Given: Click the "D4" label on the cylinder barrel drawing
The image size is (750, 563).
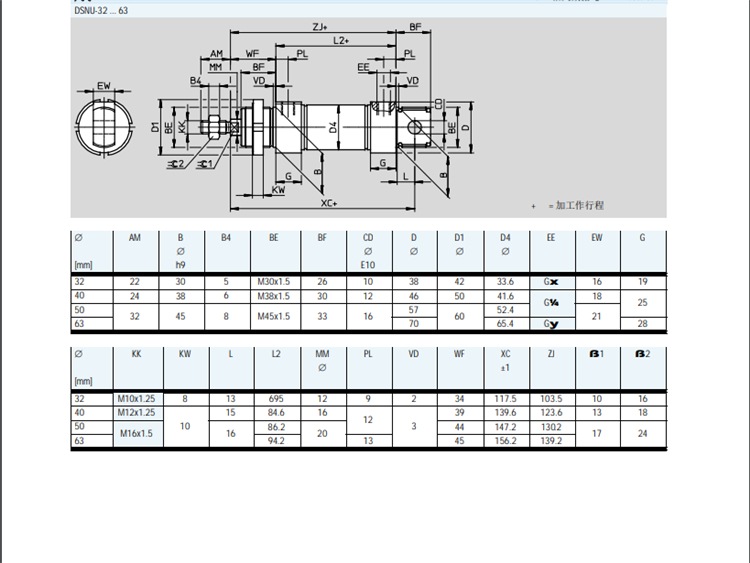Looking at the screenshot, I should point(333,127).
